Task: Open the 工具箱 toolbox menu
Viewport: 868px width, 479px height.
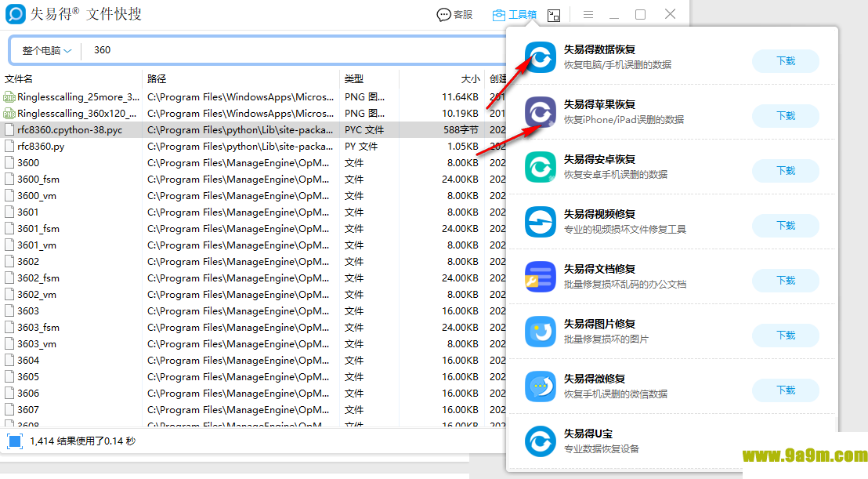Action: pyautogui.click(x=514, y=14)
